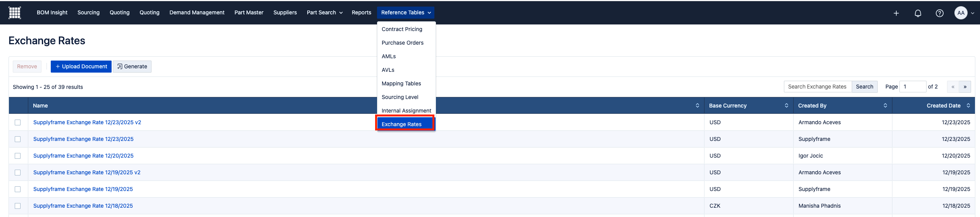Click the Upload Document button
The width and height of the screenshot is (980, 217).
click(81, 66)
